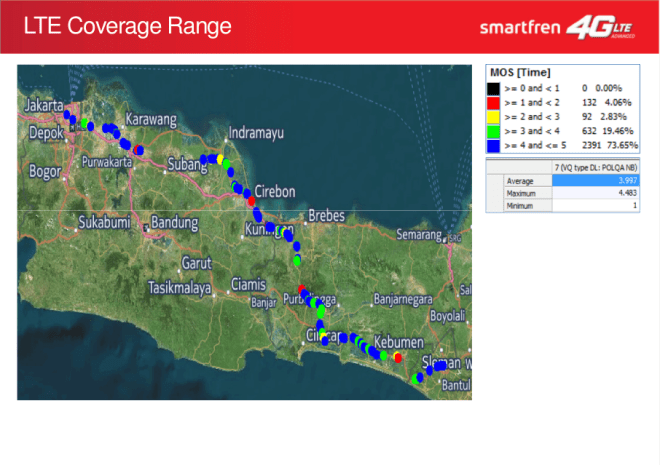Viewport: 660px width, 465px height.
Task: Select legend row '>= 1 and < 2'
Action: point(563,103)
